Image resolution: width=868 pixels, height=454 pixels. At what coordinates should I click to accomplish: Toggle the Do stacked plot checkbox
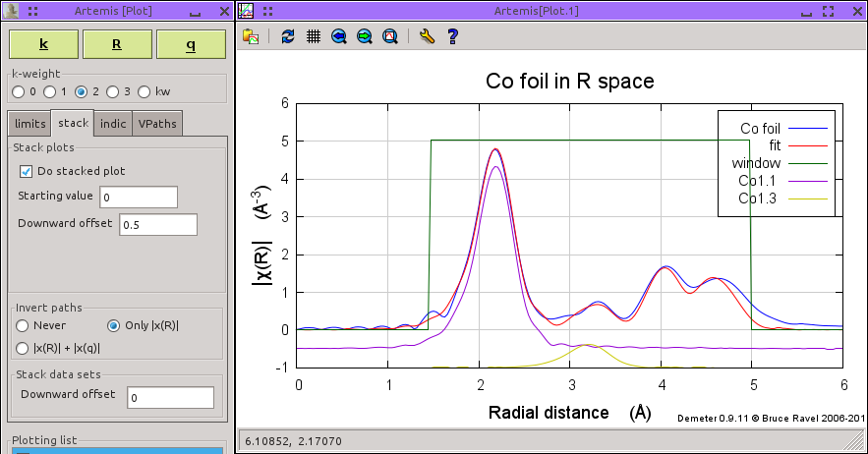tap(26, 172)
